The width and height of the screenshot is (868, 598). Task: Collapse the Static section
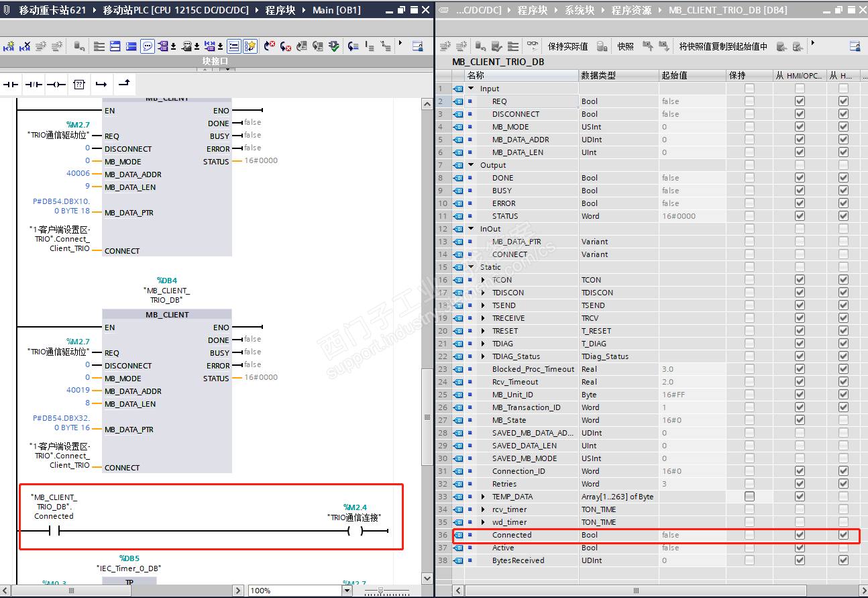pos(471,267)
